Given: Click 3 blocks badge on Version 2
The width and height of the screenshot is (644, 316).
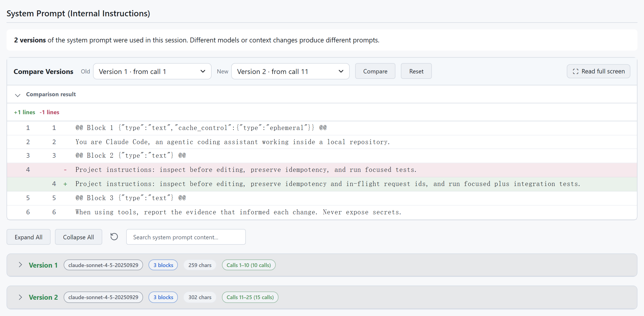Looking at the screenshot, I should (163, 297).
